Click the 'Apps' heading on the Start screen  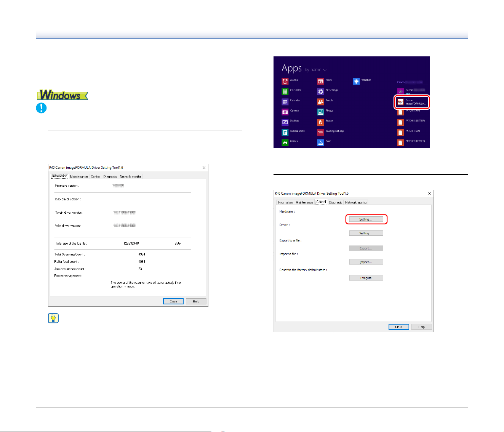(292, 69)
